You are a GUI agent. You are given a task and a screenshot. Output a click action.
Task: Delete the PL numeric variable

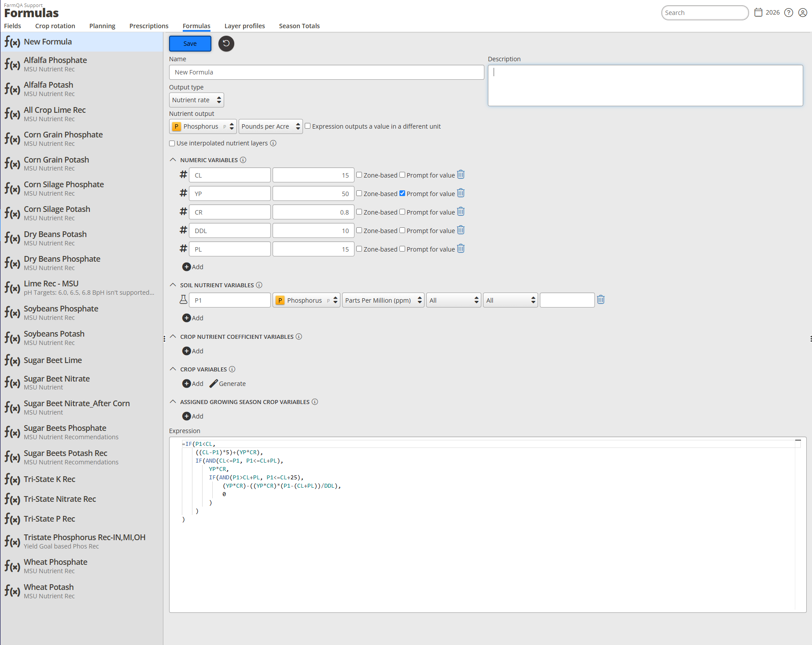point(461,248)
